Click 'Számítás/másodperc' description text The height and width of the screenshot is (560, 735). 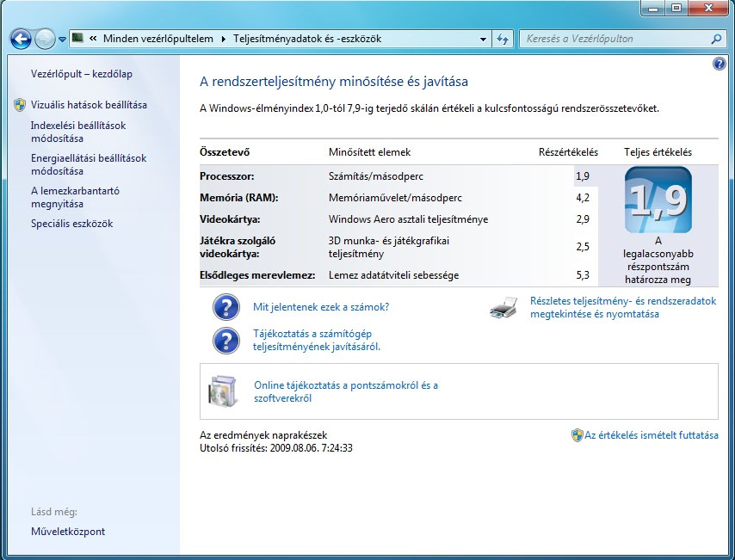click(376, 176)
